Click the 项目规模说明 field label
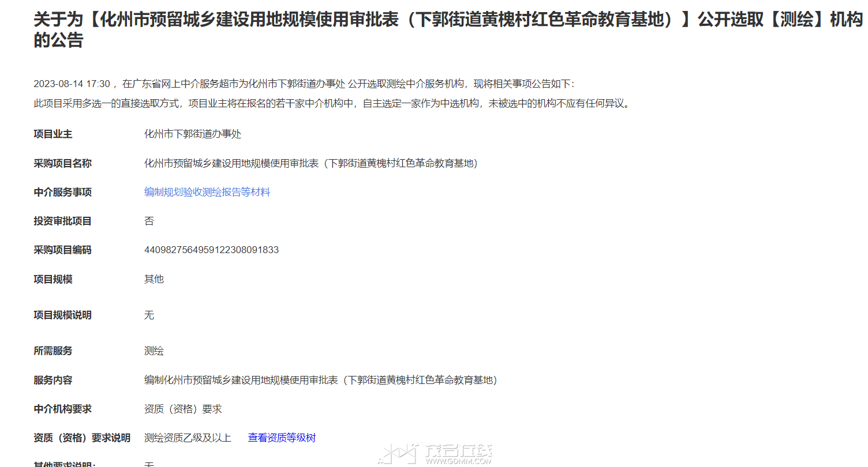Viewport: 868px width, 467px height. tap(63, 315)
